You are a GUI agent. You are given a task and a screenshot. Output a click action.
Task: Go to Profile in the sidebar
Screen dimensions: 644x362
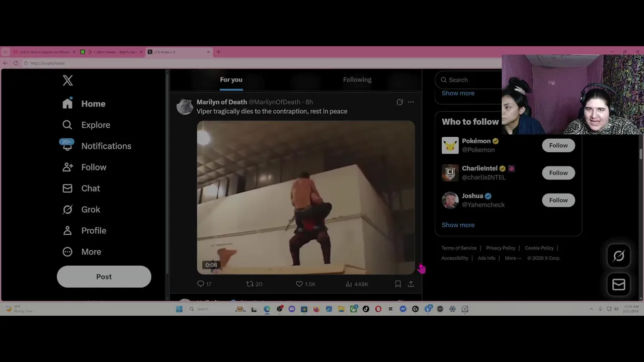pyautogui.click(x=84, y=230)
